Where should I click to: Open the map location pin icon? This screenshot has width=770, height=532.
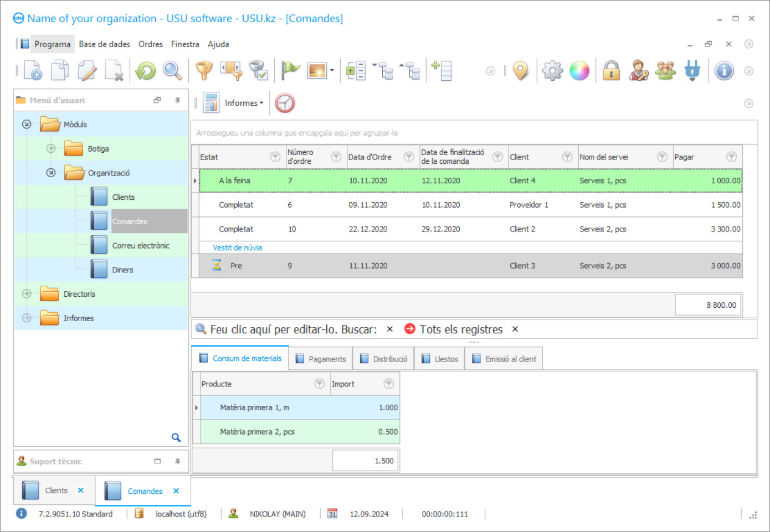pos(520,71)
